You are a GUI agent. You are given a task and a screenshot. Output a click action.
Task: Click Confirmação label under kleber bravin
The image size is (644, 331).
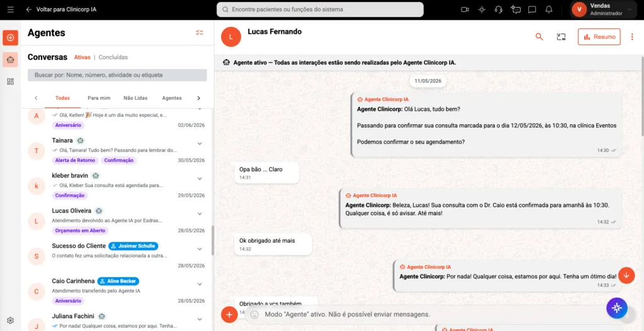[70, 195]
